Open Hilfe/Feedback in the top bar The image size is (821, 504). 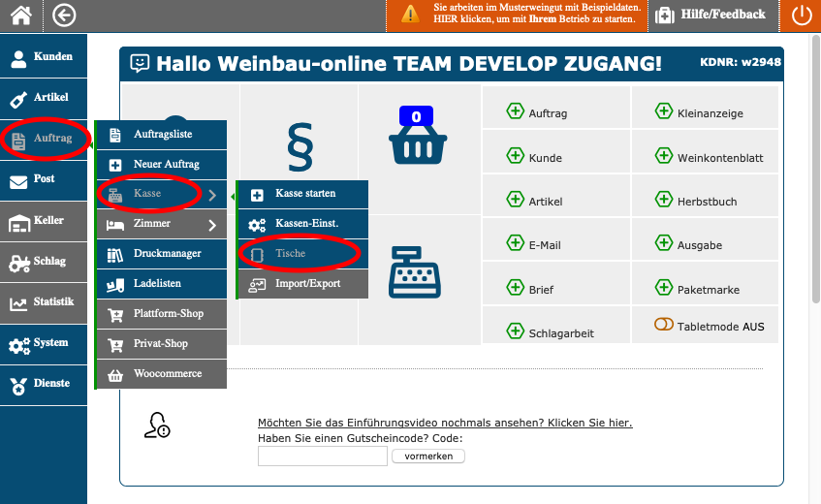(711, 15)
